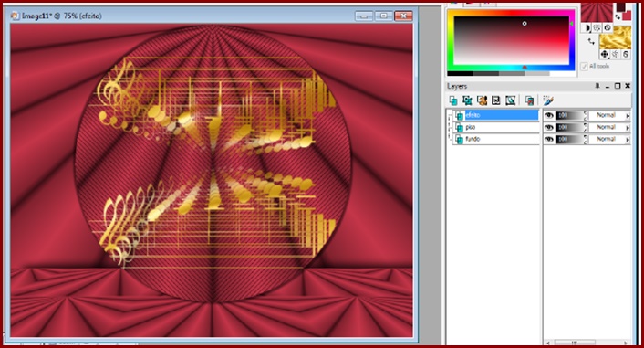Click the foreground texture button
The width and height of the screenshot is (644, 348).
597,27
